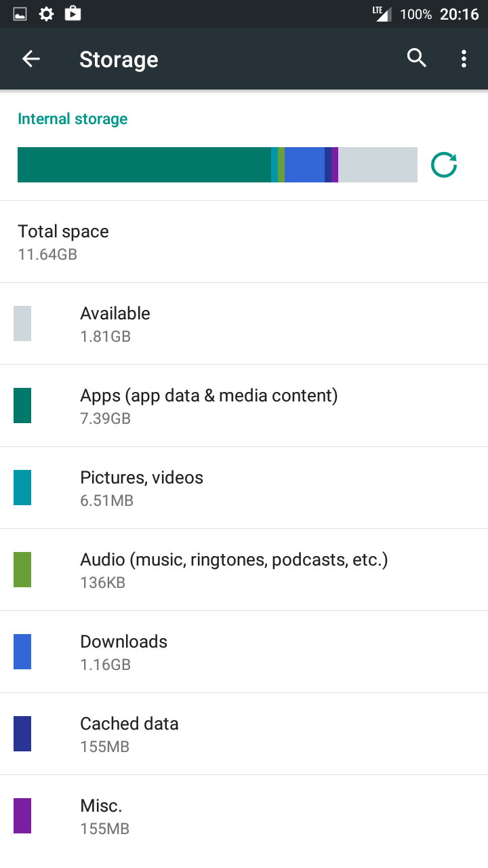Open the Audio storage category
The width and height of the screenshot is (488, 868).
[x=234, y=570]
